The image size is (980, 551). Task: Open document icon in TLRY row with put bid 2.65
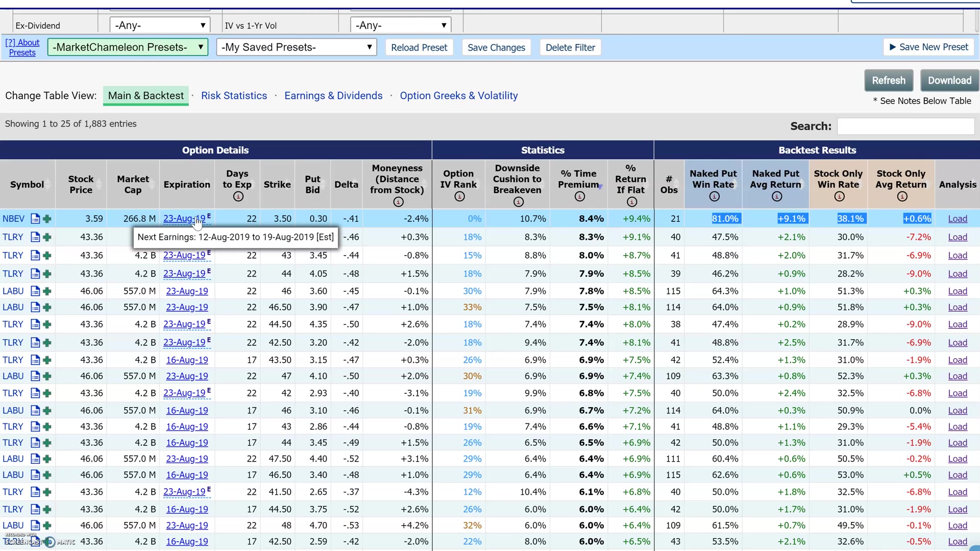point(35,492)
